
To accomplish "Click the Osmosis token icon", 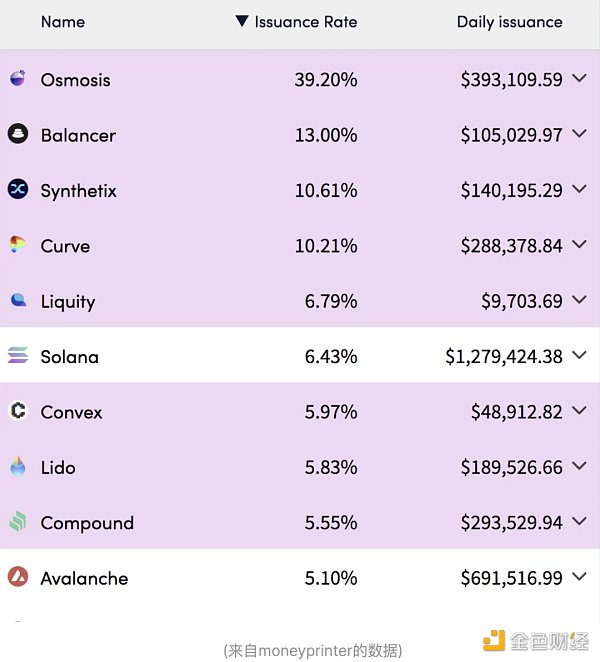I will point(18,79).
